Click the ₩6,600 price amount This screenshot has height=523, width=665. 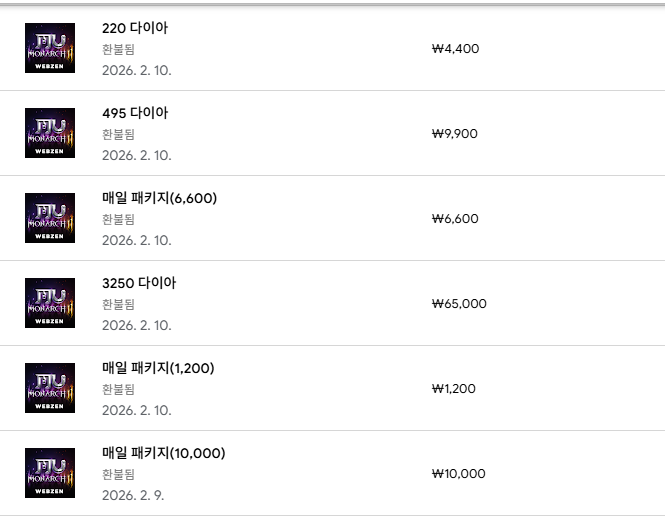coord(455,219)
